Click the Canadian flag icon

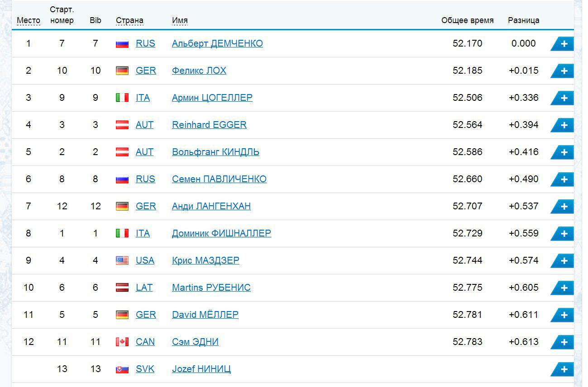[x=122, y=342]
